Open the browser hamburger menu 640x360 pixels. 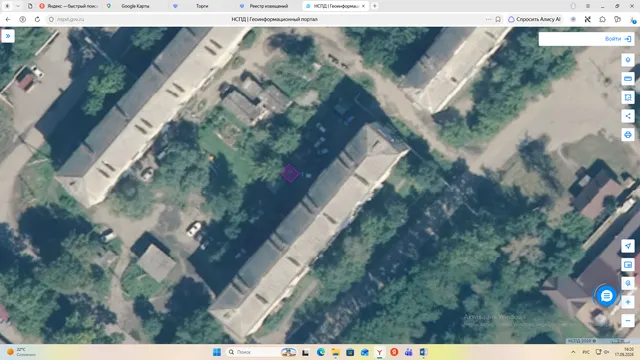pyautogui.click(x=588, y=6)
